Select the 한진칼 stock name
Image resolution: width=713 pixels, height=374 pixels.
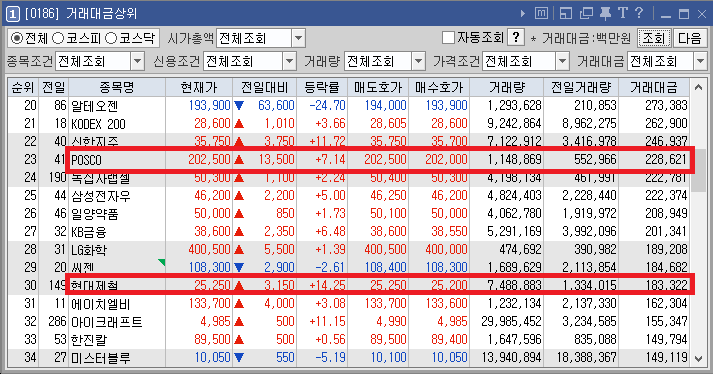coord(89,339)
